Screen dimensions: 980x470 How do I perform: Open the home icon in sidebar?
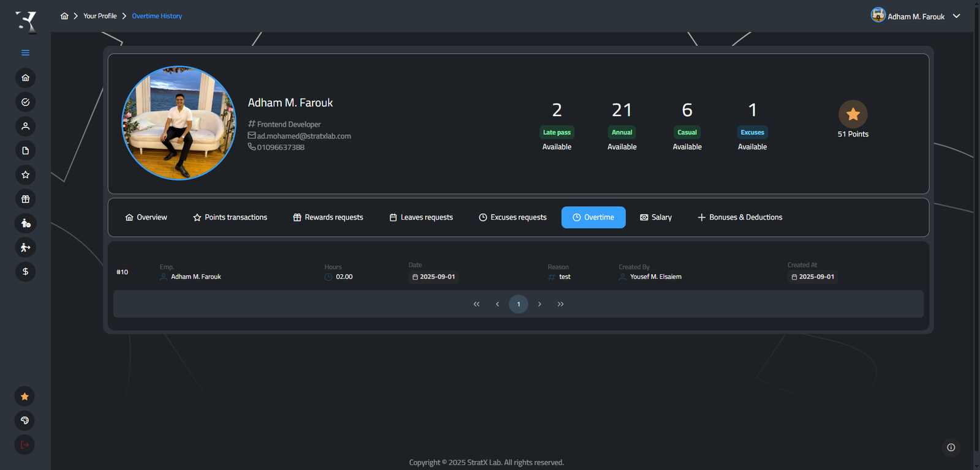tap(25, 78)
